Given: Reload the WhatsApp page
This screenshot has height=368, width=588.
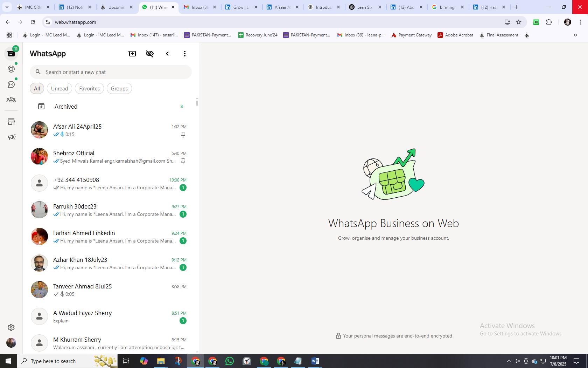Looking at the screenshot, I should coord(33,22).
